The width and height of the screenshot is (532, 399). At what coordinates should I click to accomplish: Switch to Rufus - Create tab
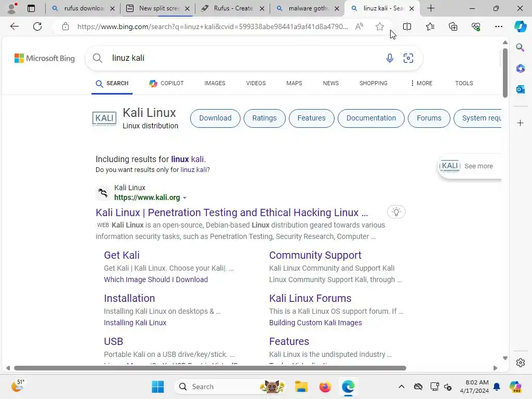[x=232, y=8]
